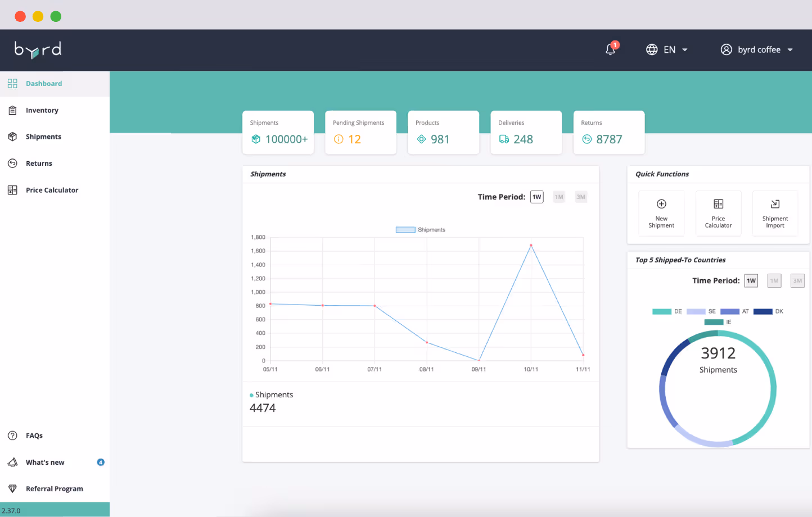Select 3M time period for Shipments chart
Screen dimensions: 812x517
coord(581,197)
